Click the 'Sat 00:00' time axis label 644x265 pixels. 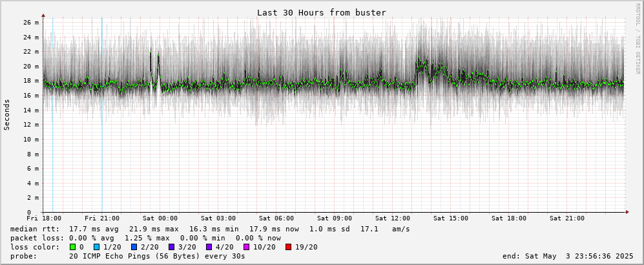(161, 218)
